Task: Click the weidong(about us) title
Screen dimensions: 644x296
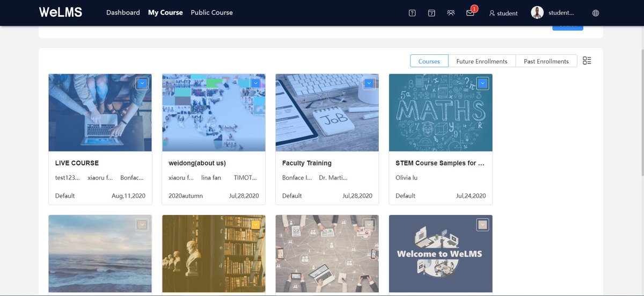Action: 196,163
